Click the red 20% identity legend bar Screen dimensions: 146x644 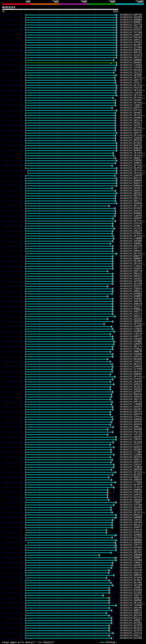pyautogui.click(x=16, y=4)
